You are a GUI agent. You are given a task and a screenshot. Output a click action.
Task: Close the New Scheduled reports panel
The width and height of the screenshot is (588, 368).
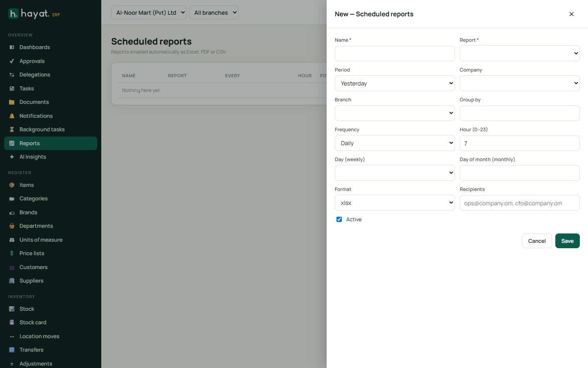coord(571,14)
